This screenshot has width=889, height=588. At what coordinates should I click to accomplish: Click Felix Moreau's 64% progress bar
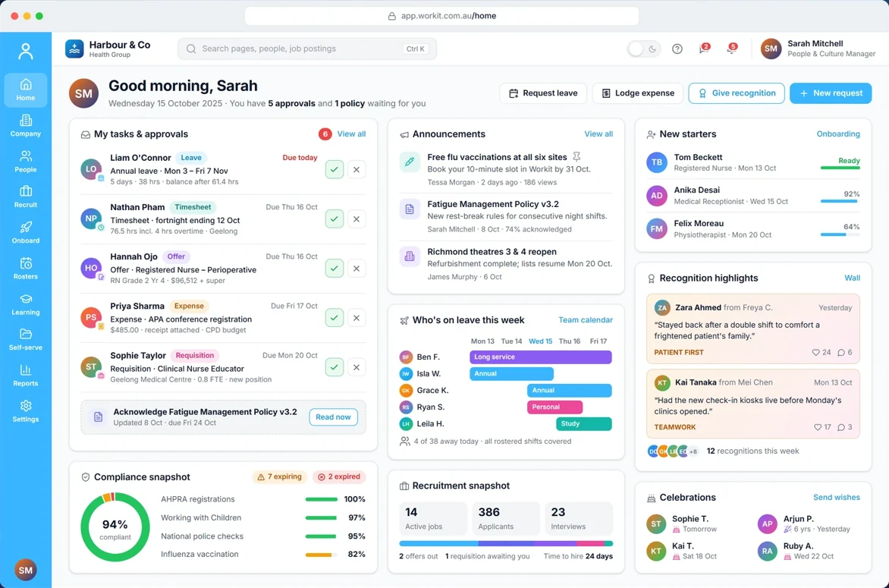pyautogui.click(x=840, y=234)
